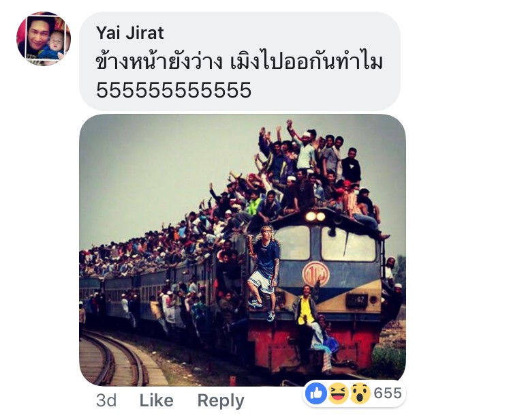The height and width of the screenshot is (420, 511).
Task: Click the thumbs-up reaction icon
Action: tap(316, 393)
